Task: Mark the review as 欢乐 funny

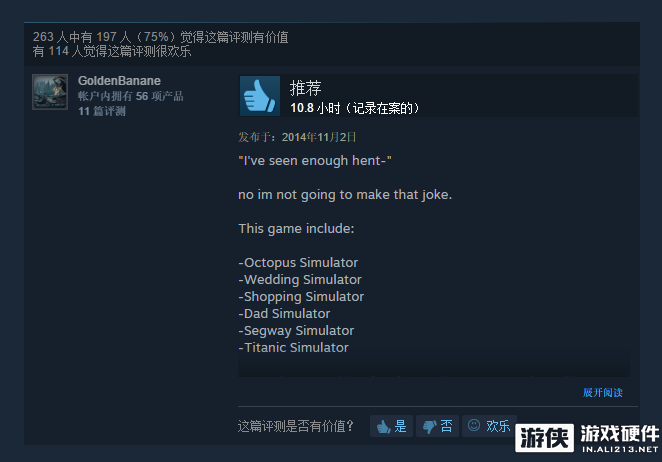Action: tap(489, 426)
